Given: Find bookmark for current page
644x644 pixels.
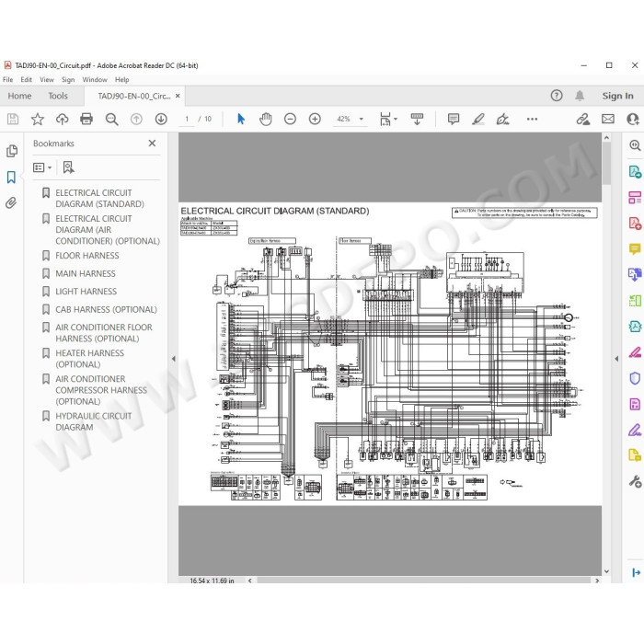Looking at the screenshot, I should (69, 167).
